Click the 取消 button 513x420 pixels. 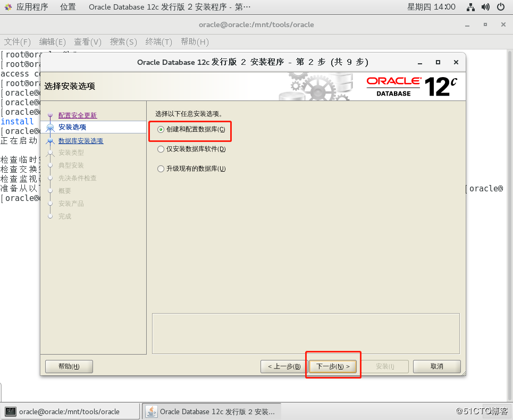[437, 366]
